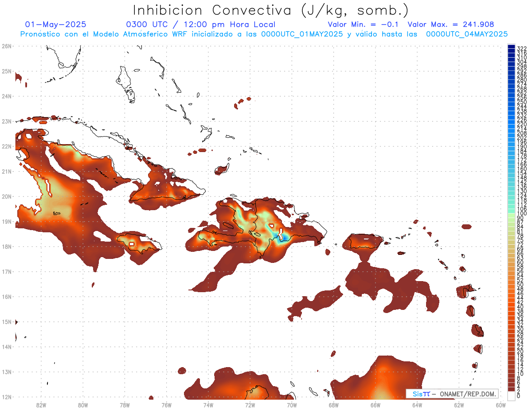Click the Puerto Rico island outline
Image resolution: width=532 pixels, height=411 pixels.
[x=366, y=241]
